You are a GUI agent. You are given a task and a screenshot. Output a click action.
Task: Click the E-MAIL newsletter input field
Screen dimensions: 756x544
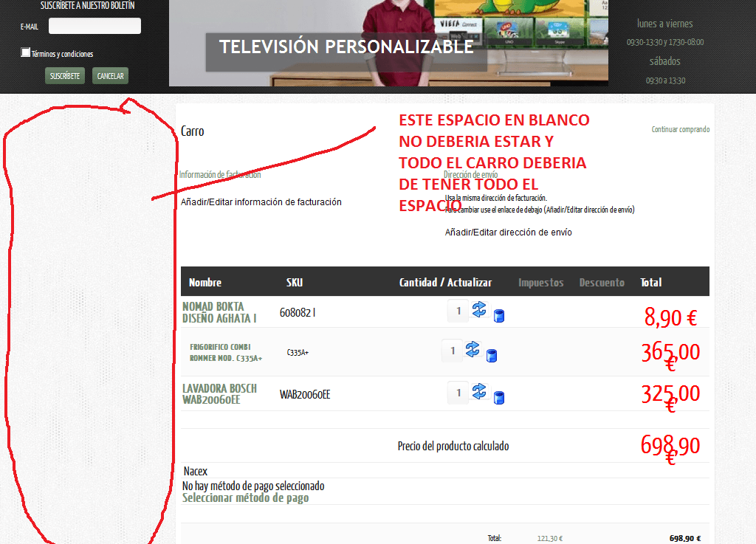tap(94, 26)
